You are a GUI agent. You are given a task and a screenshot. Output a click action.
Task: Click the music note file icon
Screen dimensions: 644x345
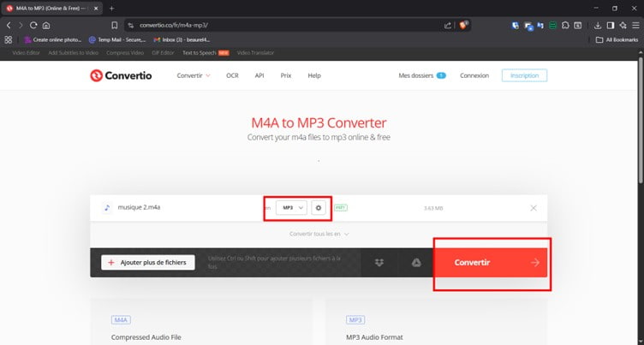click(x=107, y=208)
